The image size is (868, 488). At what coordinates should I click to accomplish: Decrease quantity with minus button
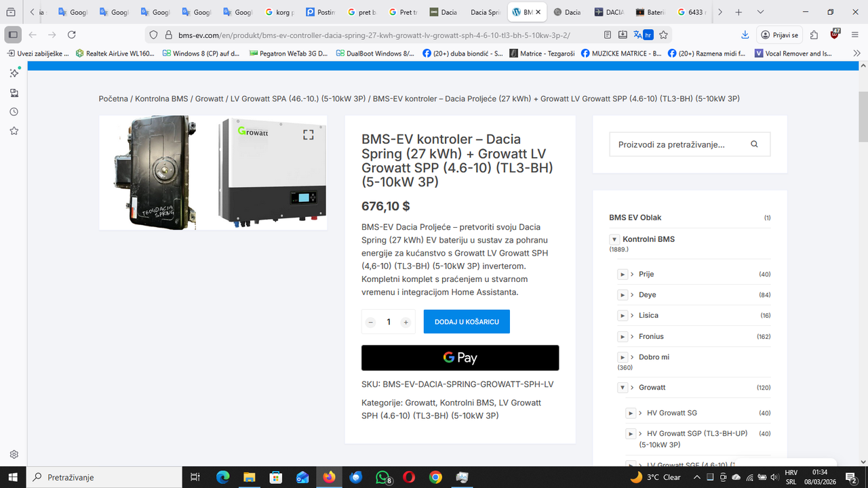click(x=370, y=323)
